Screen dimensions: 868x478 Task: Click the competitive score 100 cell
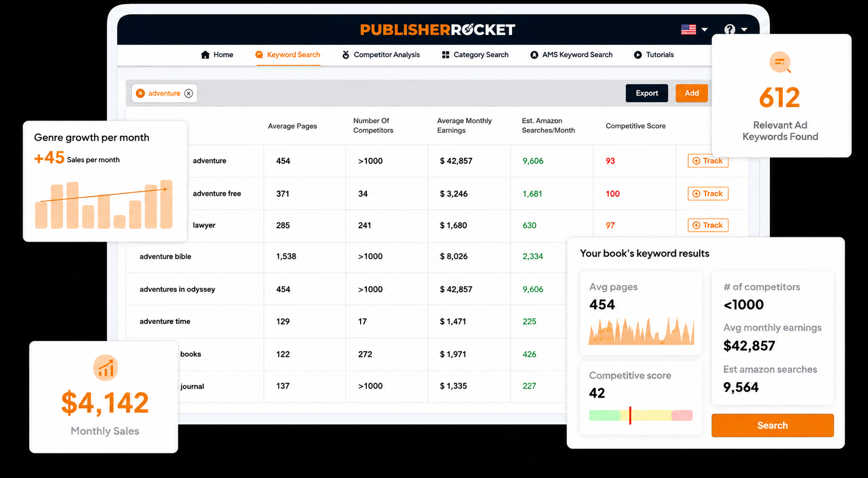(x=613, y=194)
